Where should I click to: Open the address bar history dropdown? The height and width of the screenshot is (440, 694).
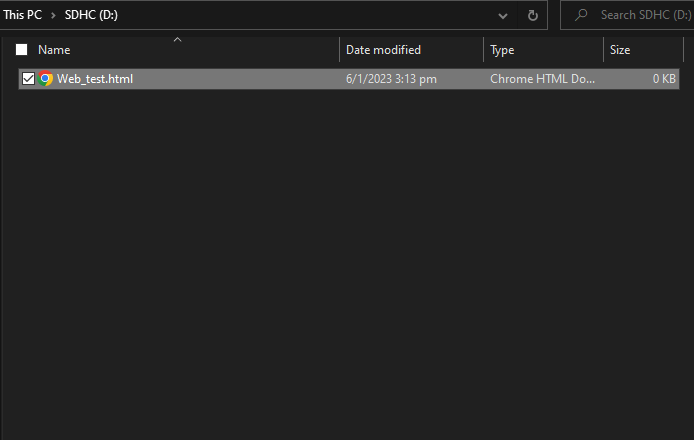coord(505,16)
